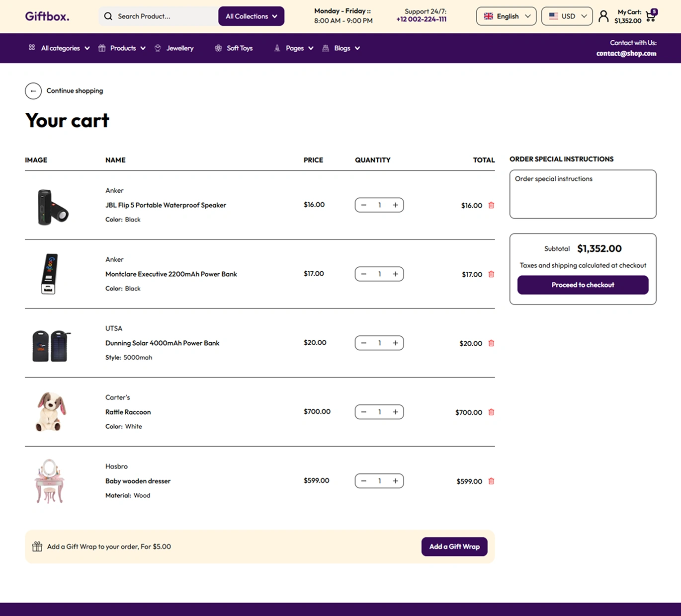The image size is (681, 616).
Task: Click the Dunning Solar power bank thumbnail
Action: [x=50, y=345]
